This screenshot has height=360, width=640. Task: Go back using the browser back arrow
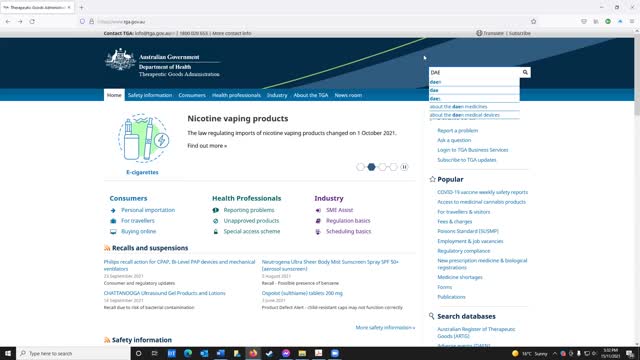tap(8, 21)
